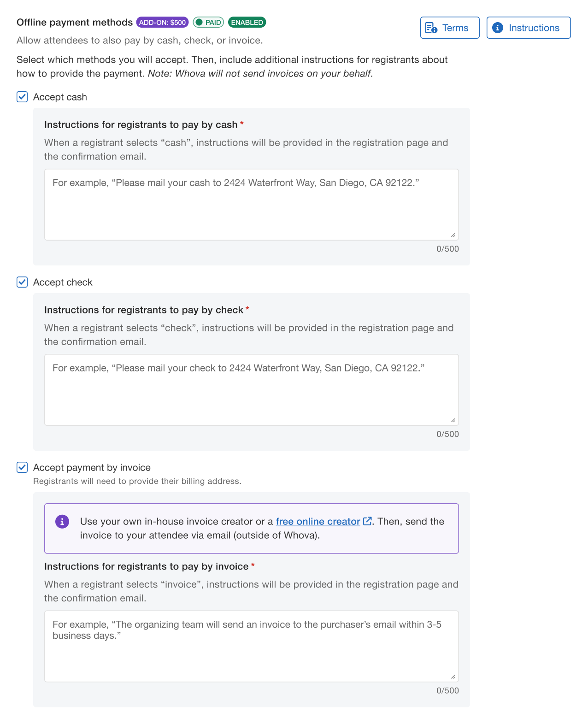Click the Accept payment by invoice label
The width and height of the screenshot is (588, 724).
pyautogui.click(x=92, y=467)
